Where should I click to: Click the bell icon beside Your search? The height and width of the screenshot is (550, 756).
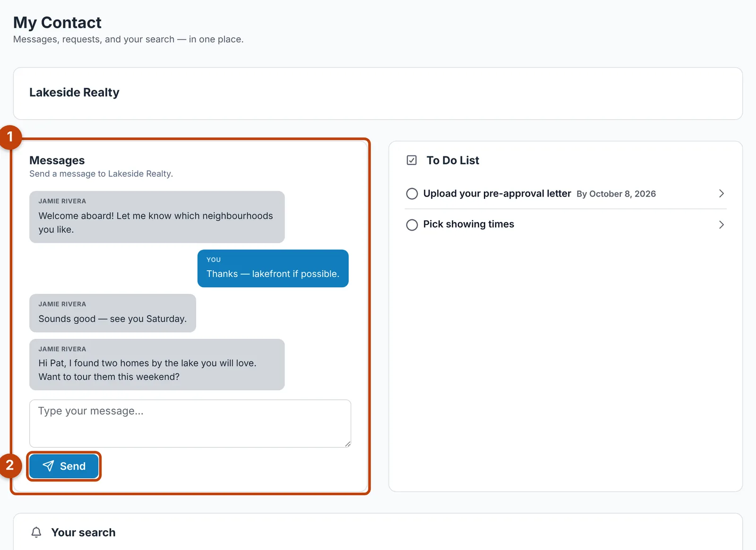pyautogui.click(x=36, y=533)
